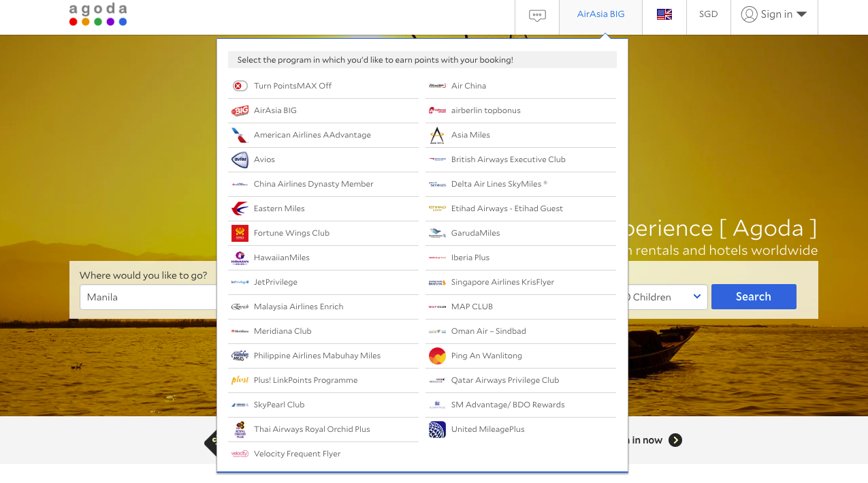Viewport: 868px width, 483px height.
Task: Click the Sign in link
Action: pos(777,14)
